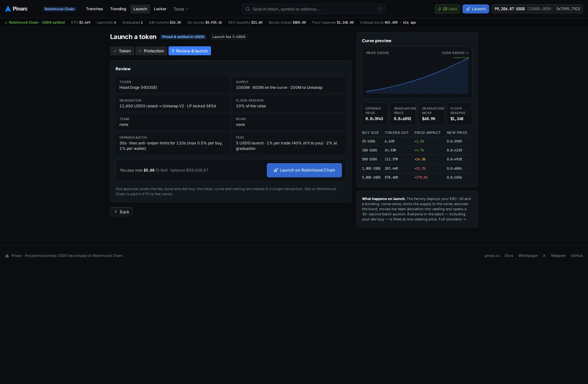Open the X footer link
588x384 pixels.
pyautogui.click(x=544, y=256)
